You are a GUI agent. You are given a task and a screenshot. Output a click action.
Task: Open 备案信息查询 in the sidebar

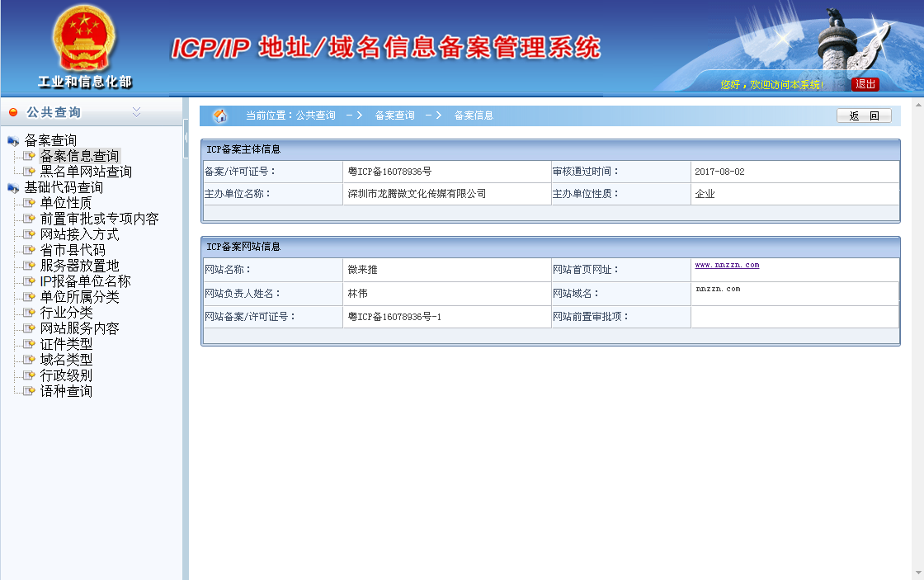[x=79, y=156]
